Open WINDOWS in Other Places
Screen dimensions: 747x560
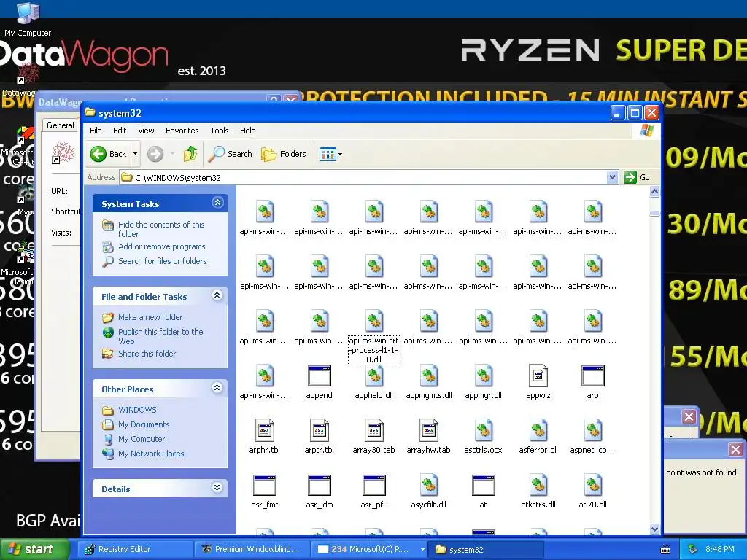137,410
